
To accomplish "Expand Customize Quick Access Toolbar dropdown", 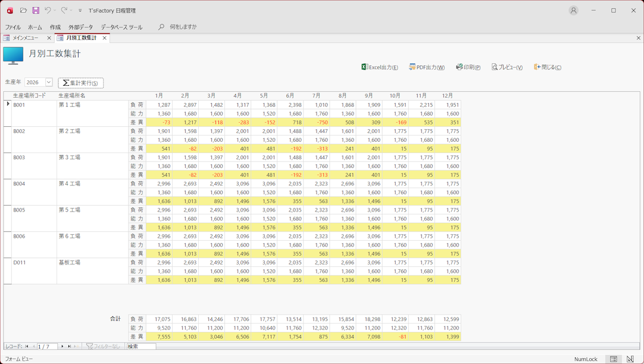I will [x=80, y=11].
